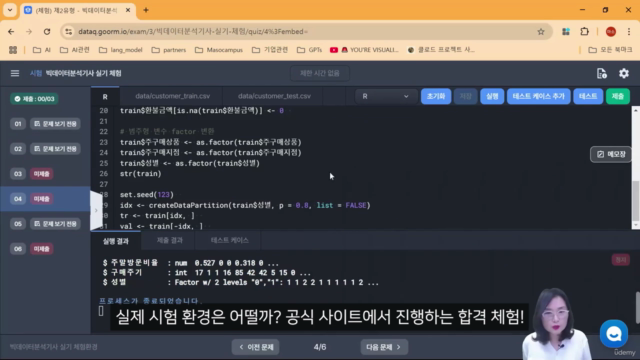Run the code with 실행 button
The image size is (640, 360).
(x=492, y=96)
